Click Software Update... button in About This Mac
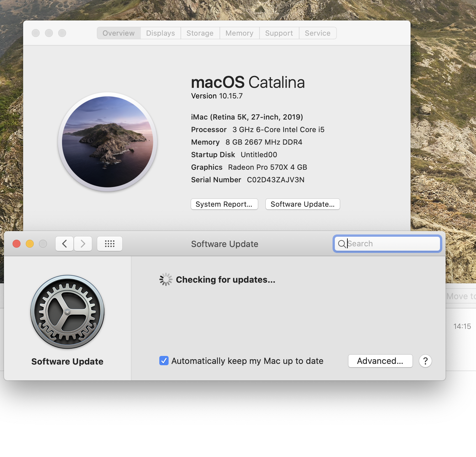476x457 pixels. (302, 204)
